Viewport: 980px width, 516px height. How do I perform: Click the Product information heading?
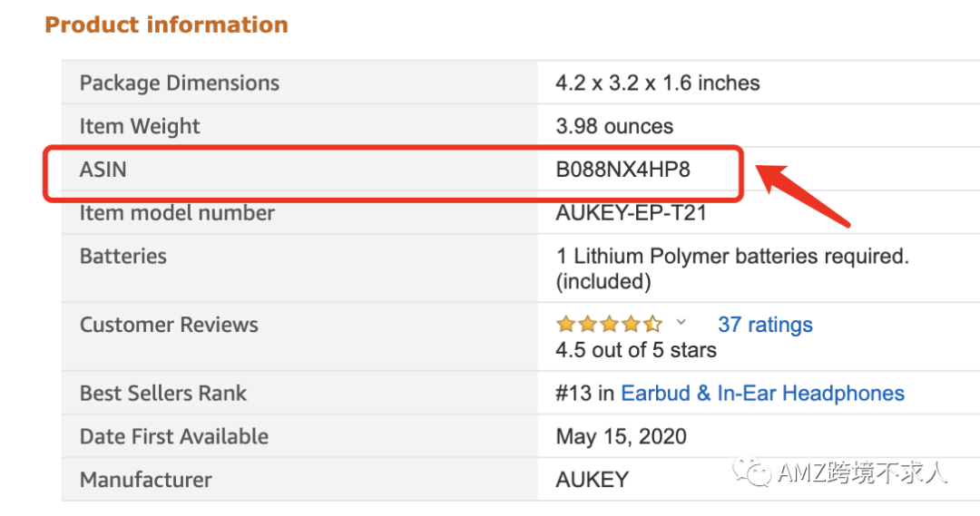tap(166, 24)
